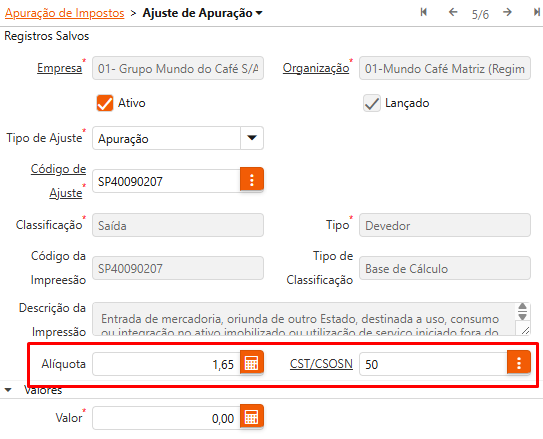
Task: Go to next record arrow
Action: coord(507,12)
